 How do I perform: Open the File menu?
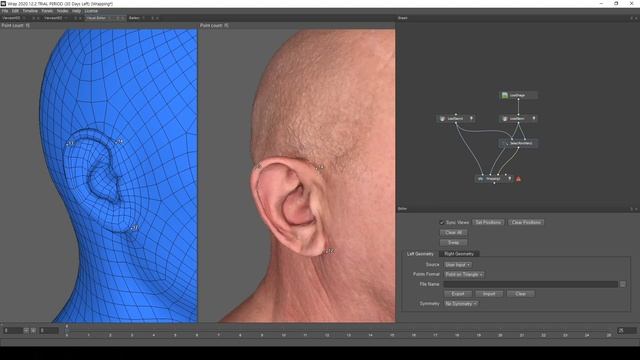pyautogui.click(x=5, y=11)
